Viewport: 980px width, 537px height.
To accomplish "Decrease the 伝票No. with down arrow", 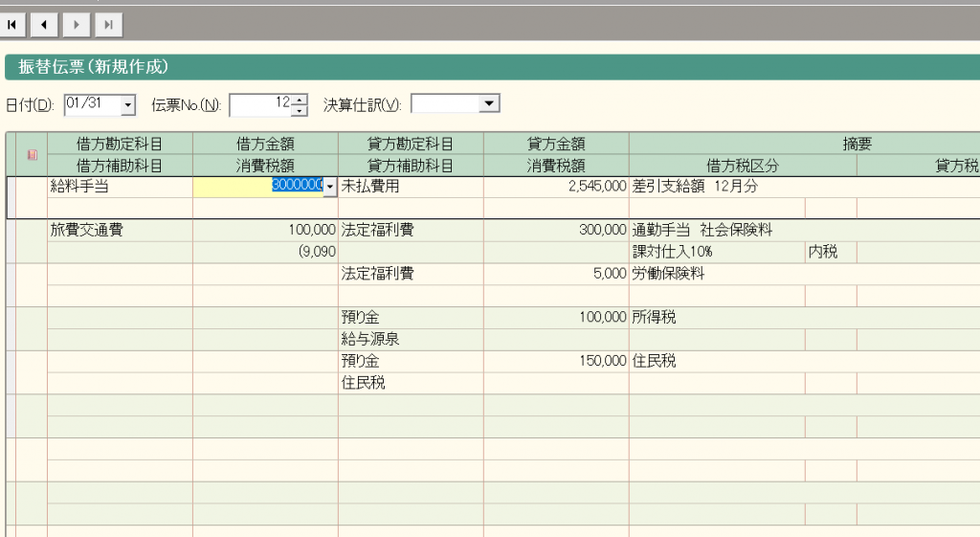I will pyautogui.click(x=301, y=109).
